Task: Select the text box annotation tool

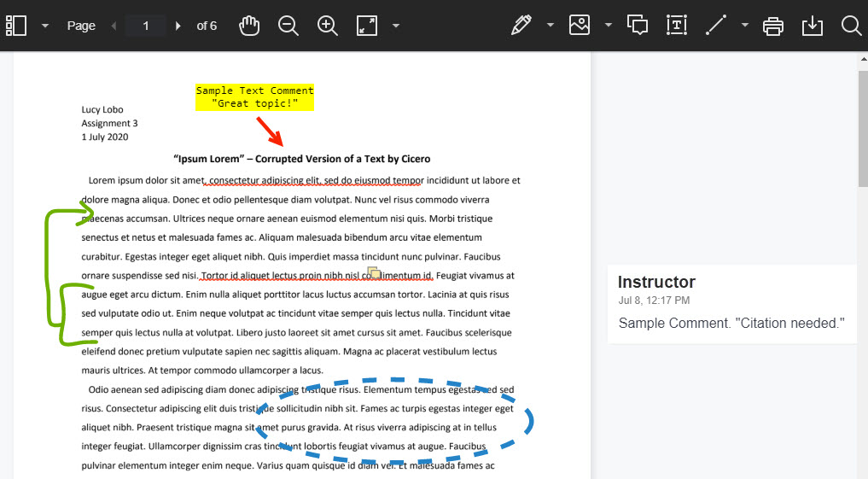Action: (x=677, y=26)
